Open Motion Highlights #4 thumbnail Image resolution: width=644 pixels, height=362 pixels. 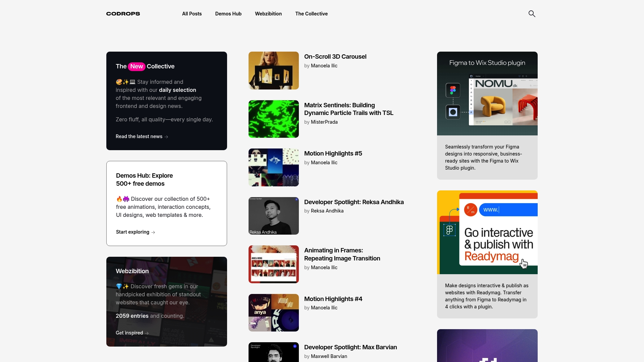pos(274,313)
